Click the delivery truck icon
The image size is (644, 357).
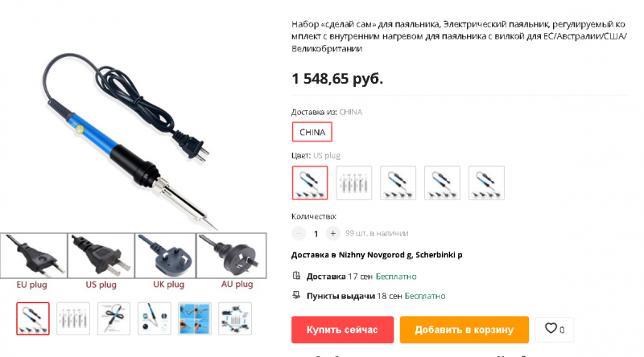[296, 276]
